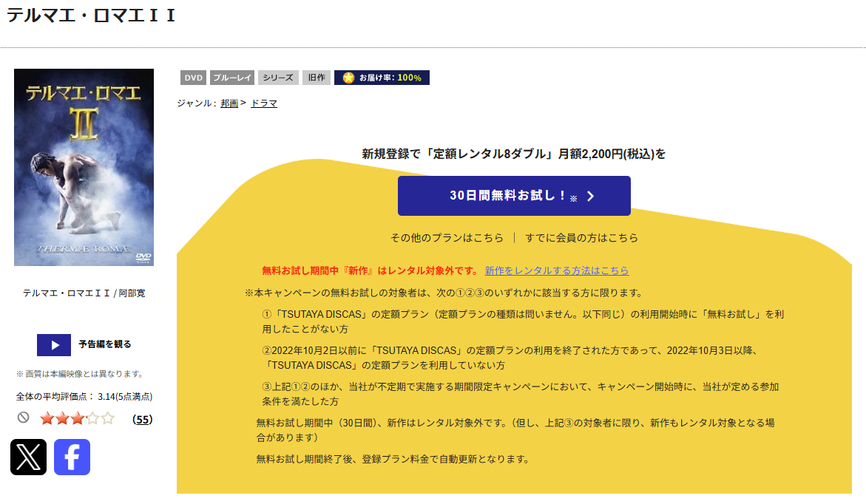Start the 30日間無料お試し trial
This screenshot has width=866, height=504.
pyautogui.click(x=514, y=196)
